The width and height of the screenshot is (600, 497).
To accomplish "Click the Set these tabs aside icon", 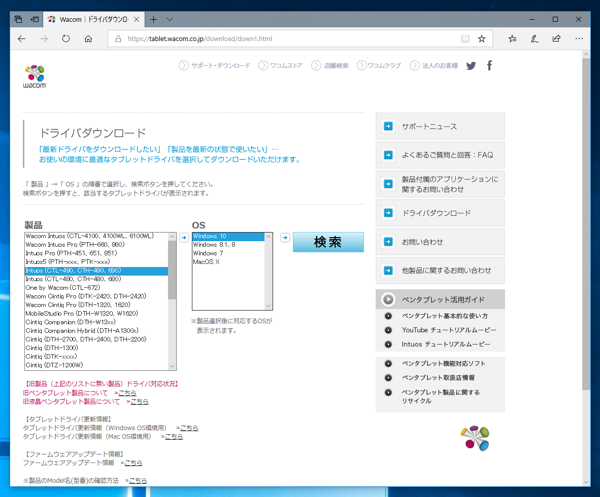I will click(35, 19).
